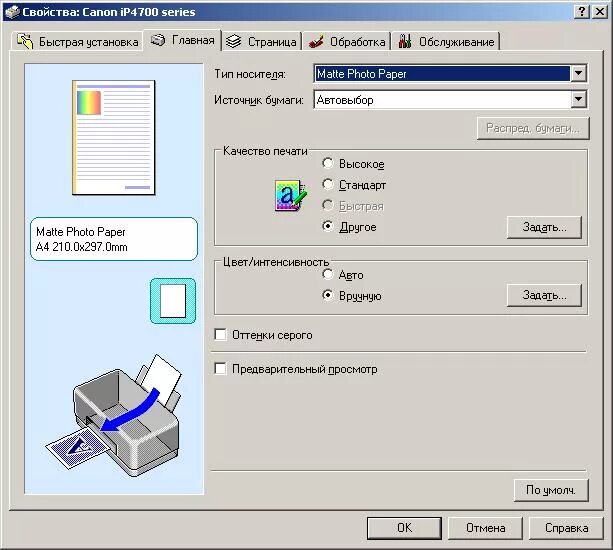
Task: Click the printer icon in title bar
Action: click(x=12, y=12)
